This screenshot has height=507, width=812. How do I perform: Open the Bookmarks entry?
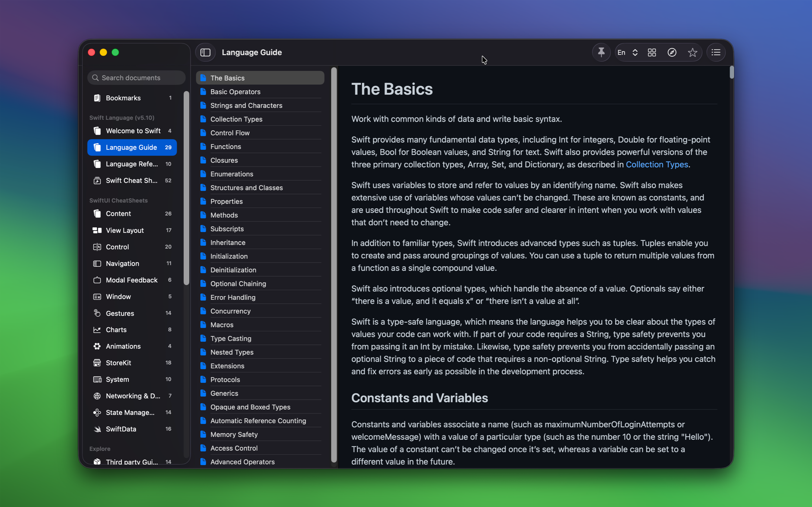[123, 97]
